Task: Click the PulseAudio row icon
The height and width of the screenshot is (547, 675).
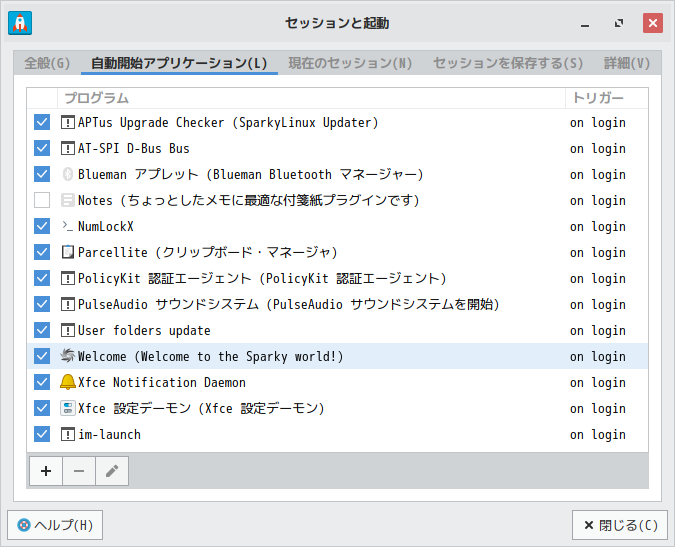Action: [x=68, y=304]
